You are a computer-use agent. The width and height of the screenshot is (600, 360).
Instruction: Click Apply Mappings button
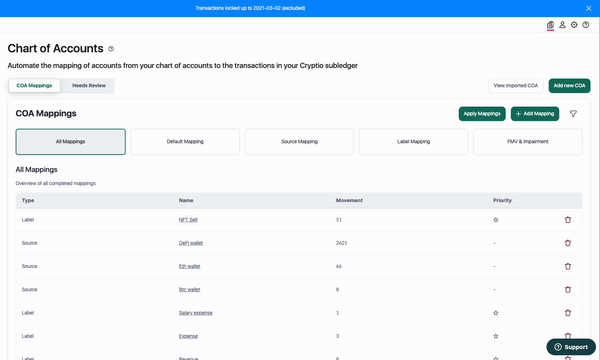coord(482,114)
